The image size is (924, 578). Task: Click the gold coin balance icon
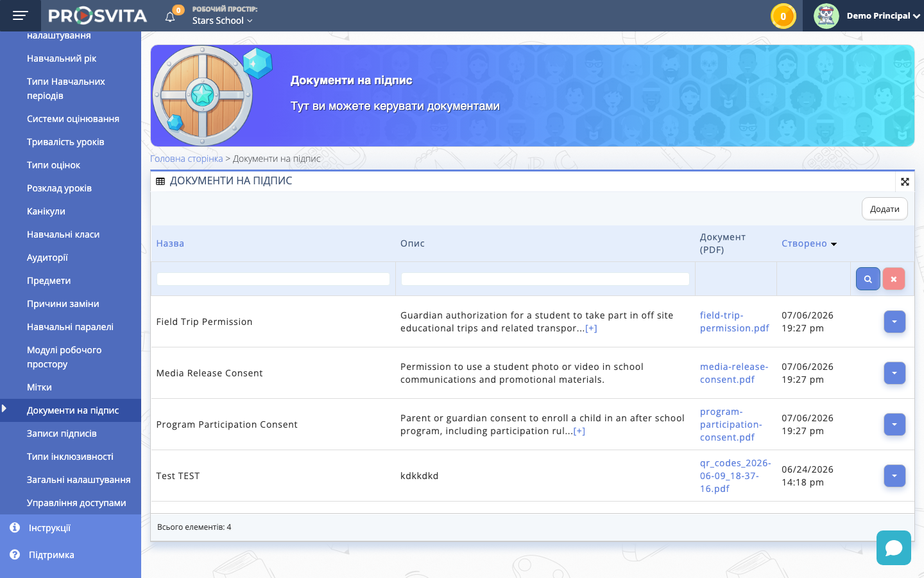[783, 16]
